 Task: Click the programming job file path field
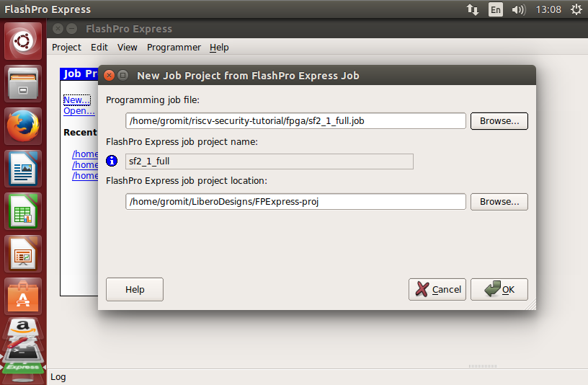pos(295,121)
